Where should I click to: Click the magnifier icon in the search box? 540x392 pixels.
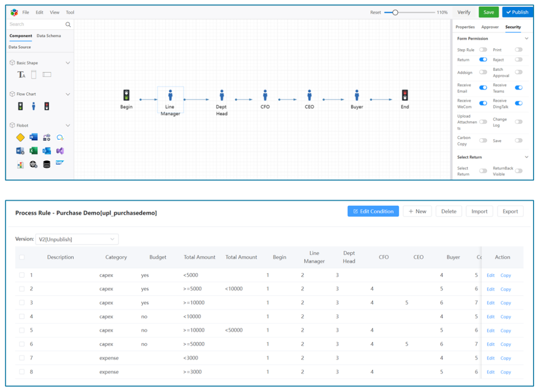pyautogui.click(x=68, y=25)
